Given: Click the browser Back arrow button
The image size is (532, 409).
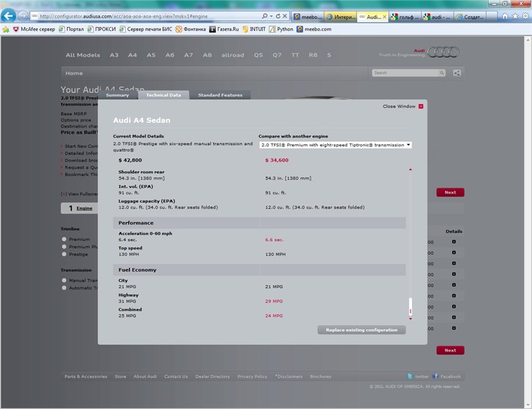Looking at the screenshot, I should click(x=9, y=15).
